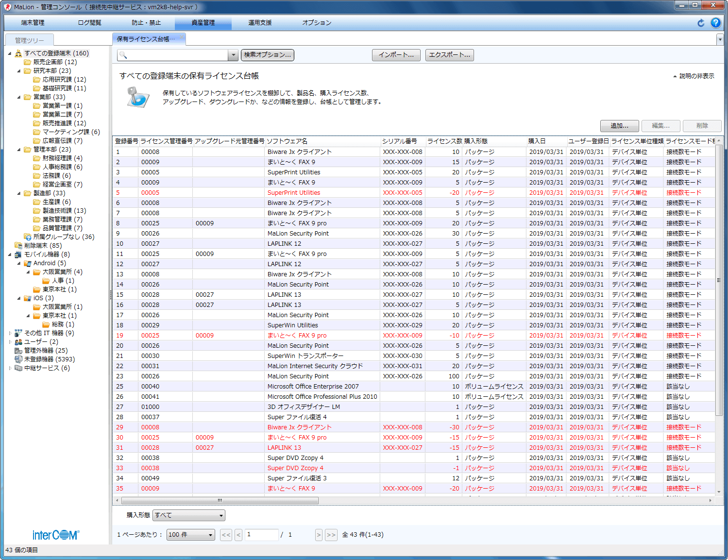This screenshot has width=728, height=560.
Task: Click the エクスポート... button
Action: (449, 55)
